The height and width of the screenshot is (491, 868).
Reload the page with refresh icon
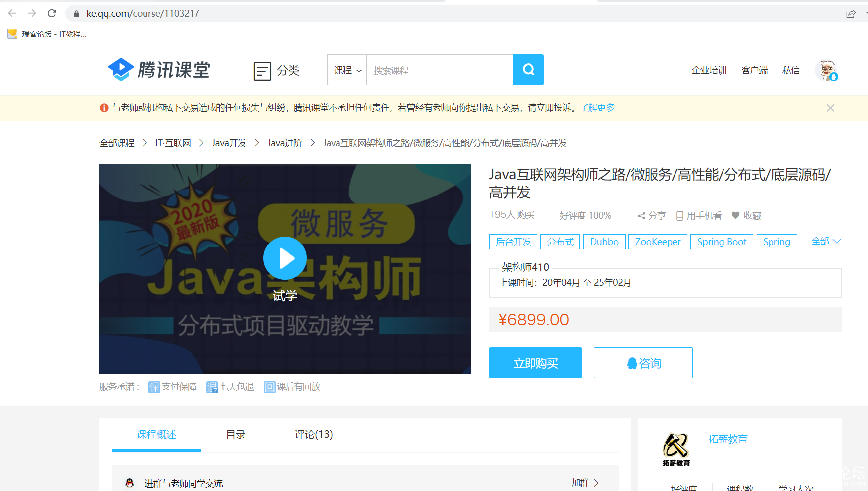pyautogui.click(x=52, y=13)
